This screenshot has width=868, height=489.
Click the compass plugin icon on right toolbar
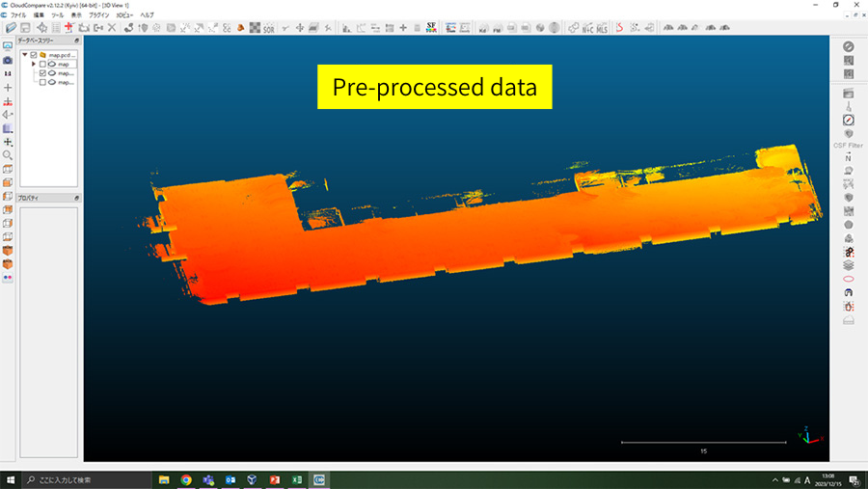pyautogui.click(x=848, y=120)
